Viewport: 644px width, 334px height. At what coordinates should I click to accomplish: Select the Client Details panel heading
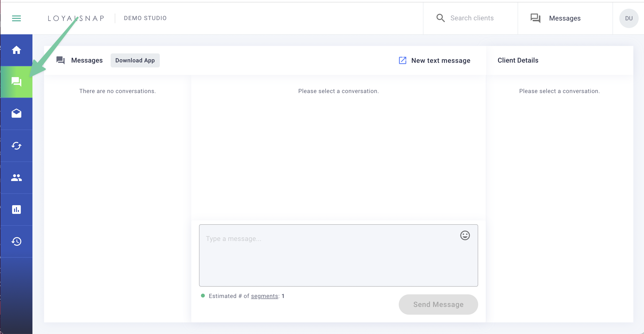(518, 60)
